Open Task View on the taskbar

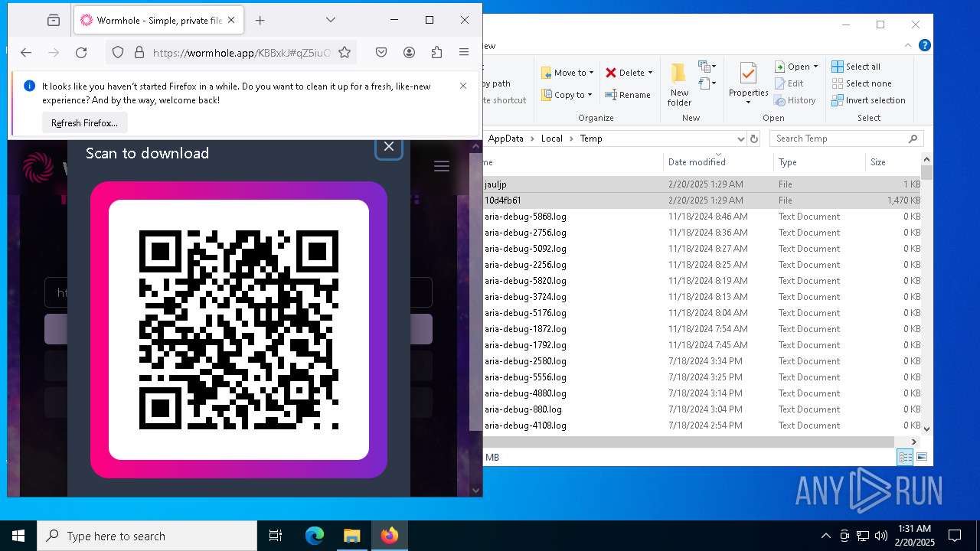tap(276, 536)
